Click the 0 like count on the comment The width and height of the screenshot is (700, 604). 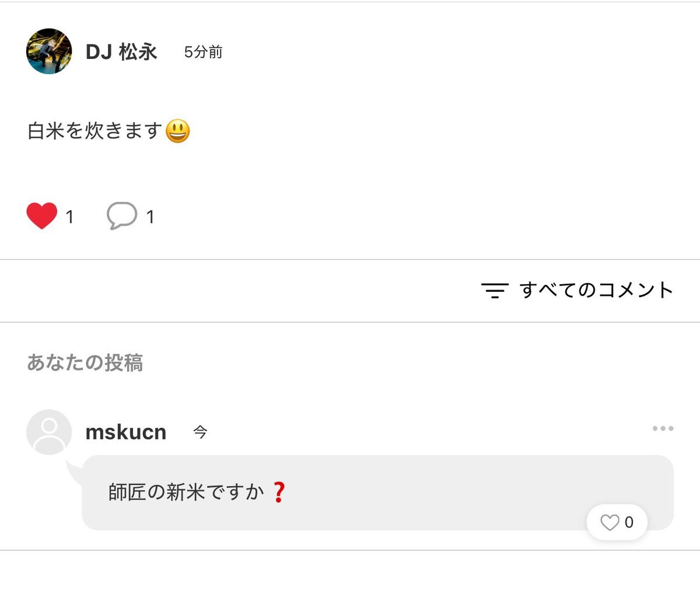(629, 522)
